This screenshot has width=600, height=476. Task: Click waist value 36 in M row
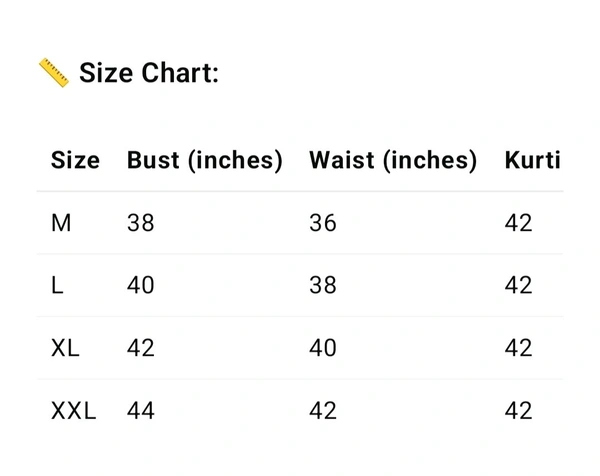click(x=323, y=223)
